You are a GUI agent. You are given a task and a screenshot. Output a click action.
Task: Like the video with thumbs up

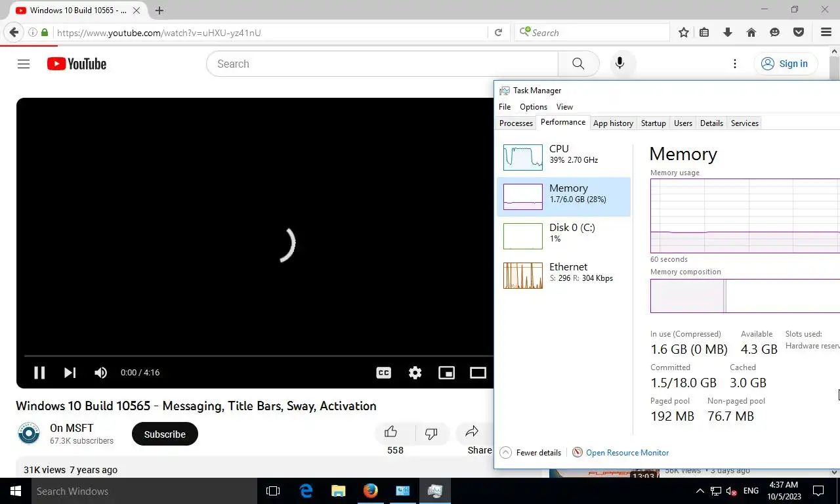(x=391, y=432)
